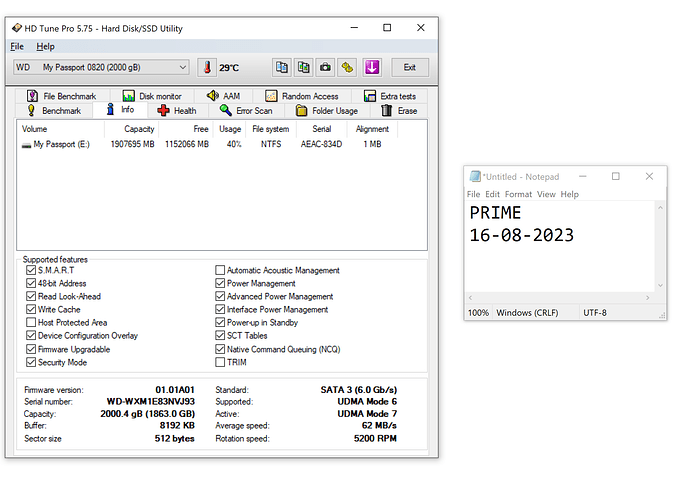The image size is (690, 480).
Task: Toggle the 48-bit Address checkbox
Action: click(31, 283)
